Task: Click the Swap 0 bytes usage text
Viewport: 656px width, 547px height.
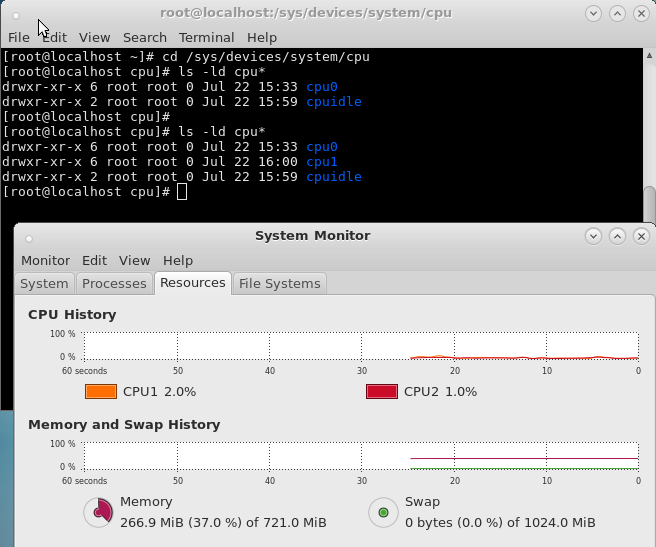Action: 500,523
